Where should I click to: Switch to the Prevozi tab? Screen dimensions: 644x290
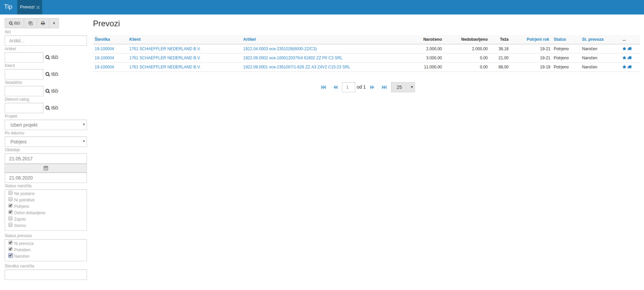tap(27, 7)
